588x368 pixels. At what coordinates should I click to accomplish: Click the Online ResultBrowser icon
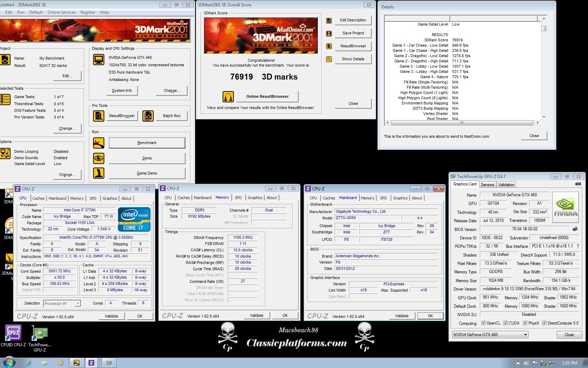point(228,96)
